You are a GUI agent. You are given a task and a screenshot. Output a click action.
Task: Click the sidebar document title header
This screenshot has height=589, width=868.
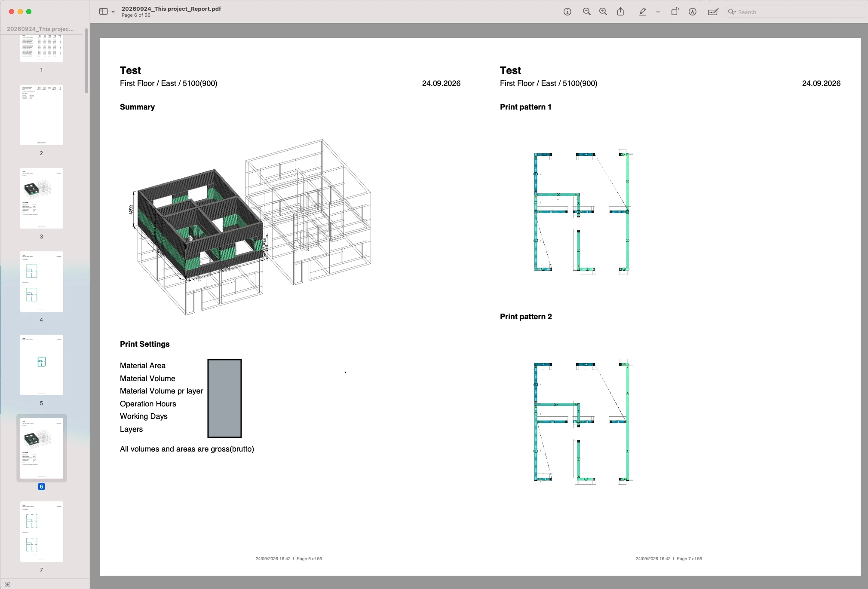(x=40, y=29)
